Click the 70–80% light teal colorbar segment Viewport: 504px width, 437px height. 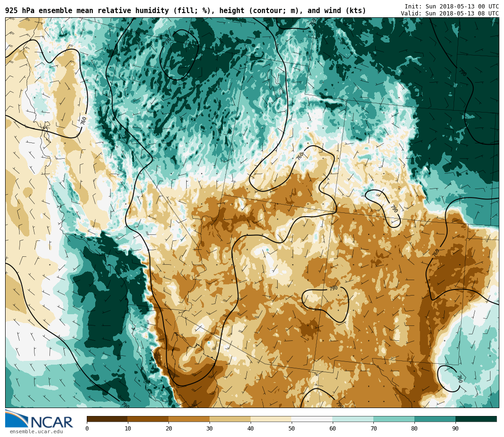[394, 419]
